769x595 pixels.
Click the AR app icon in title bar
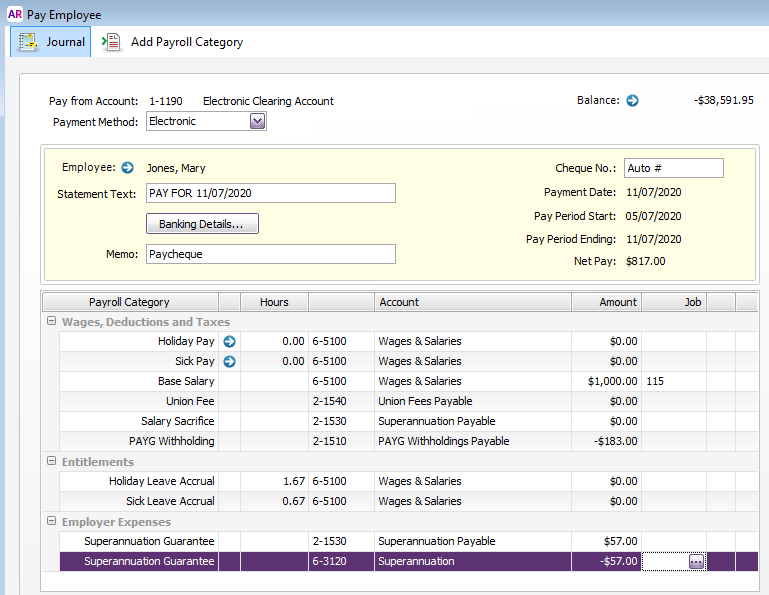pos(14,15)
